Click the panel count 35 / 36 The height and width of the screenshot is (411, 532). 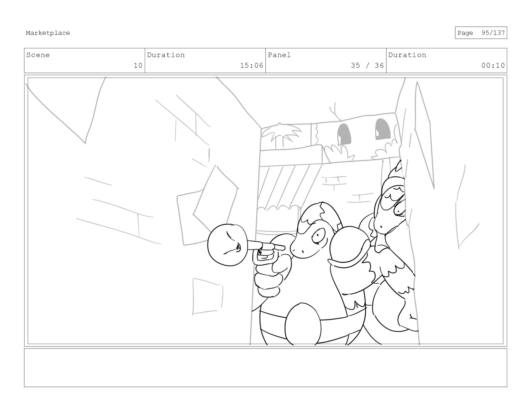(x=367, y=65)
